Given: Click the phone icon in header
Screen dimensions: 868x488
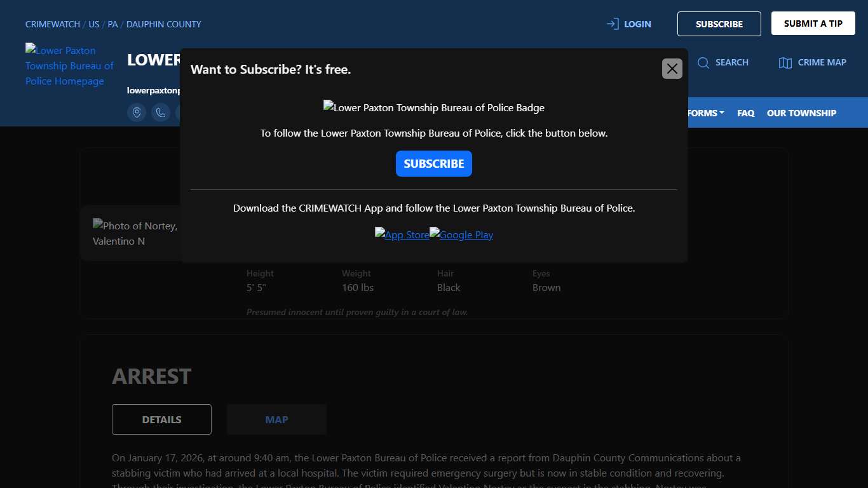Looking at the screenshot, I should coord(161,112).
